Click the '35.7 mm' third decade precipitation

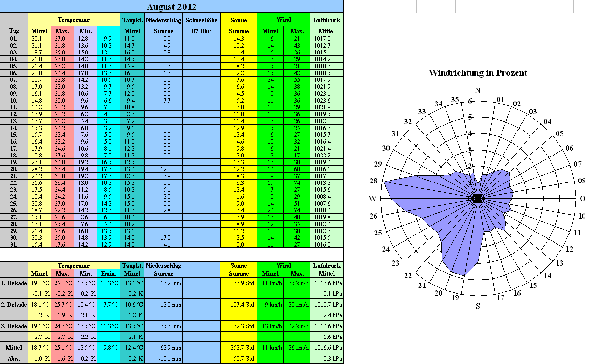[164, 326]
